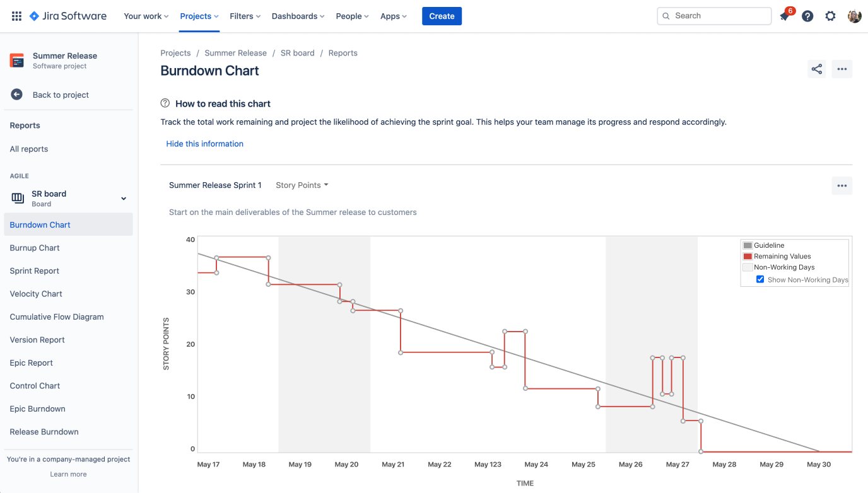Click the red Remaining Values legend swatch
The height and width of the screenshot is (493, 868).
click(x=748, y=257)
